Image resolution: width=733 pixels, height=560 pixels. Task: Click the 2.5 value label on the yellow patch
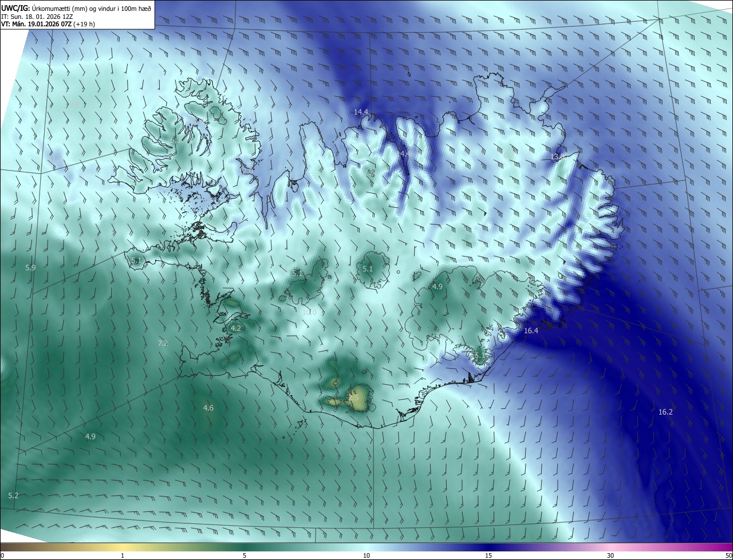click(353, 397)
